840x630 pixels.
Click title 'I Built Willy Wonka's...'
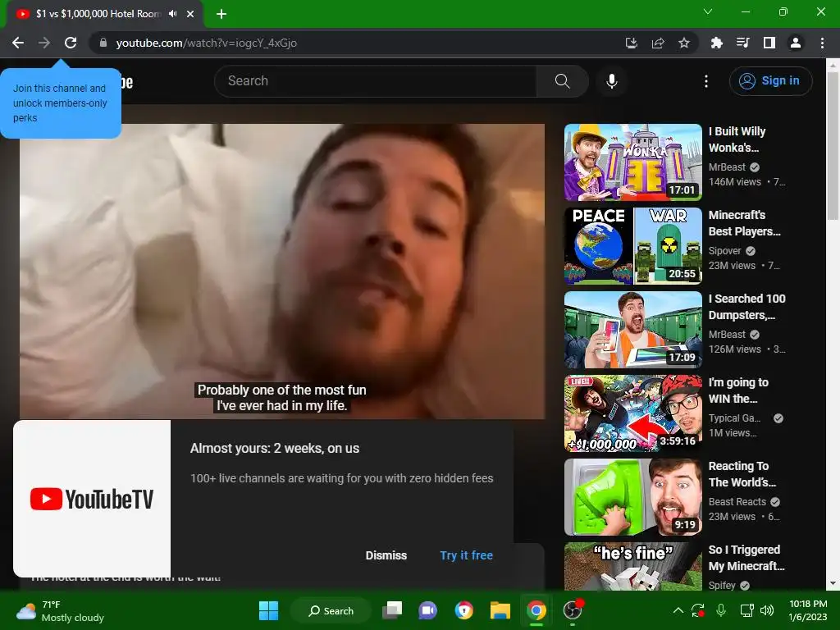click(x=737, y=139)
